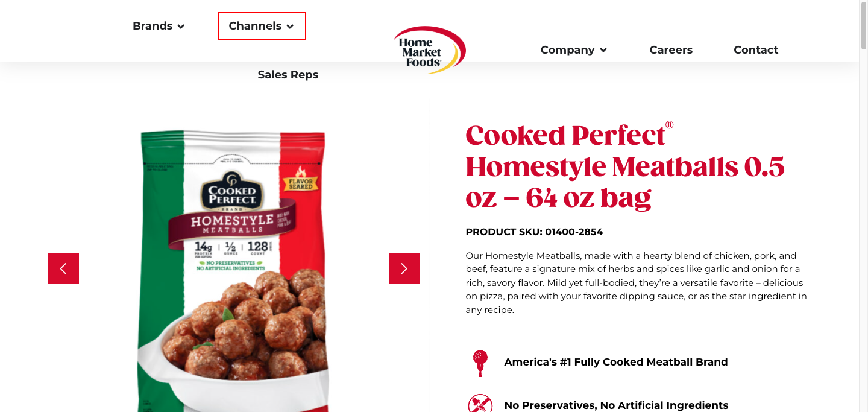Click the red meatball-on-fork icon

pos(480,363)
